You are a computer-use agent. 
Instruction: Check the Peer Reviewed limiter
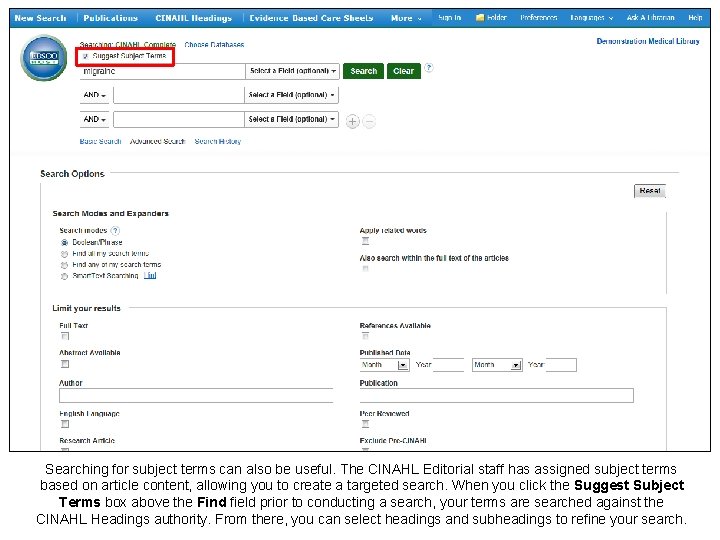[x=366, y=424]
